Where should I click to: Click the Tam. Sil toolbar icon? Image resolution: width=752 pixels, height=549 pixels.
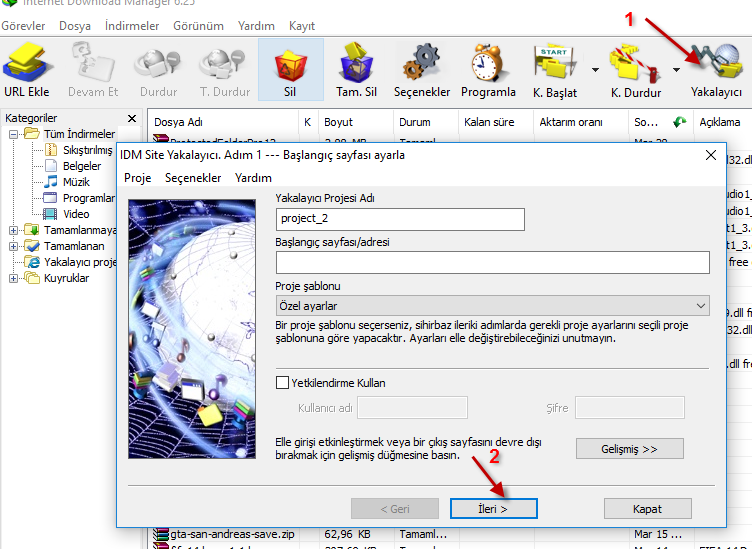tap(356, 62)
